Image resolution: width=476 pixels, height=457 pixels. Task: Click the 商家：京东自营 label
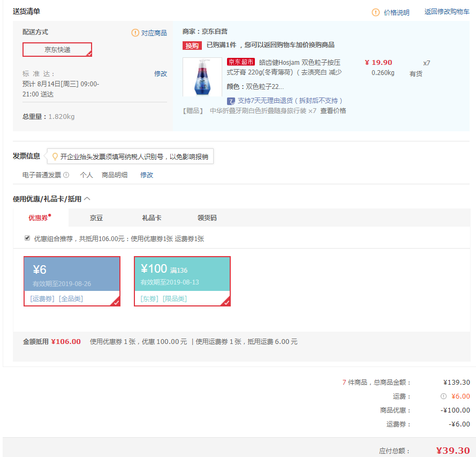tap(205, 31)
